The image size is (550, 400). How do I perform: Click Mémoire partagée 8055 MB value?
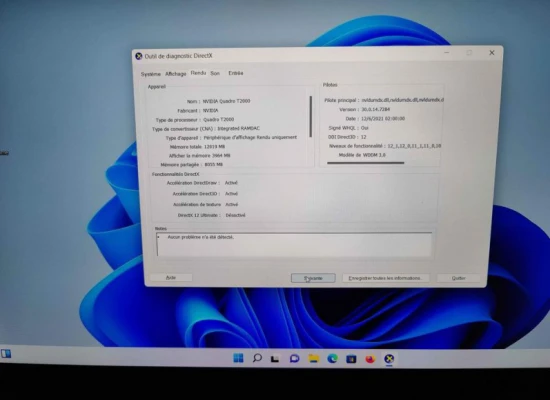pos(214,165)
